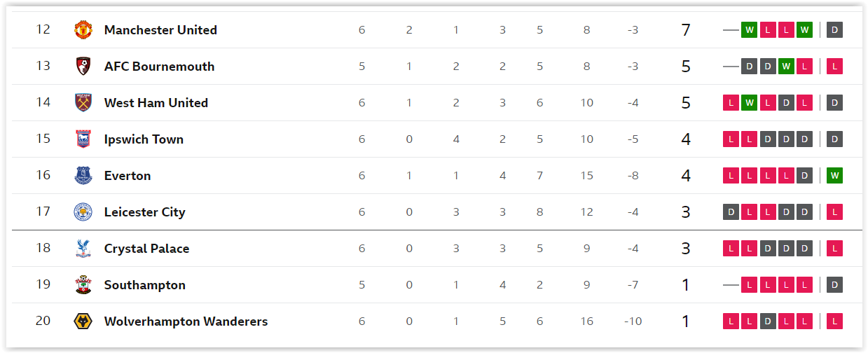The image size is (868, 353).
Task: Open the Ipswich Town team link
Action: pos(144,139)
